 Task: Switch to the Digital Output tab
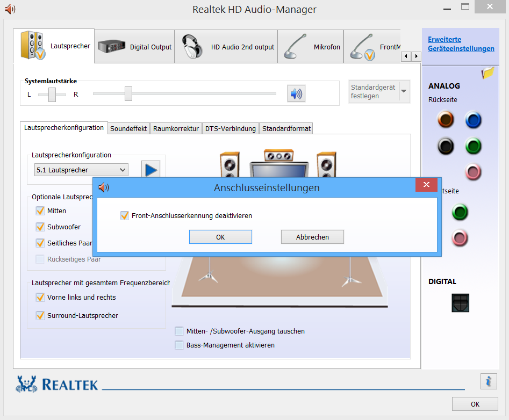135,47
